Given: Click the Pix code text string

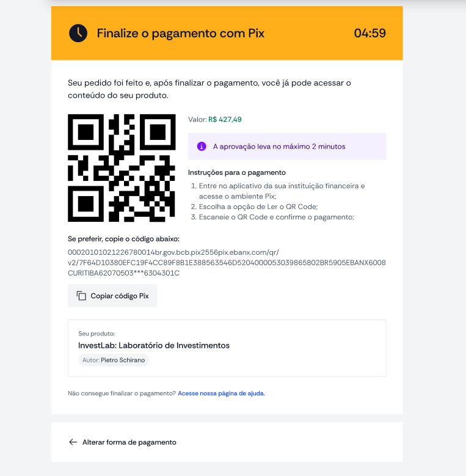Looking at the screenshot, I should coord(227,263).
